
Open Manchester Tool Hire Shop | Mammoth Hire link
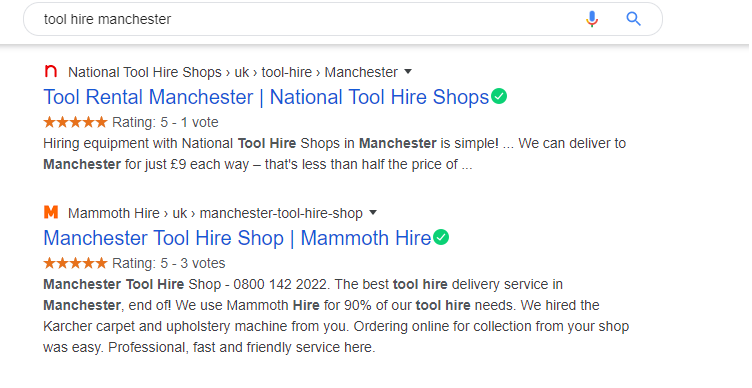tap(237, 238)
